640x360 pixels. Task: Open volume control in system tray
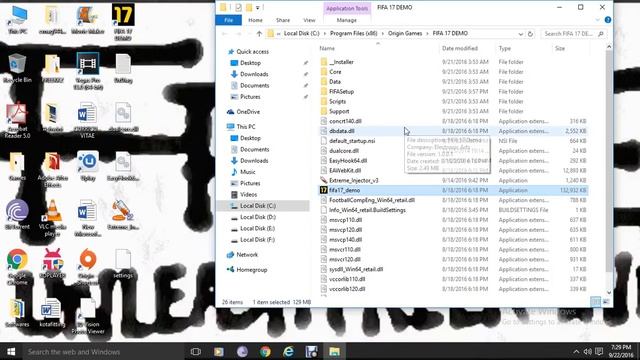[587, 351]
